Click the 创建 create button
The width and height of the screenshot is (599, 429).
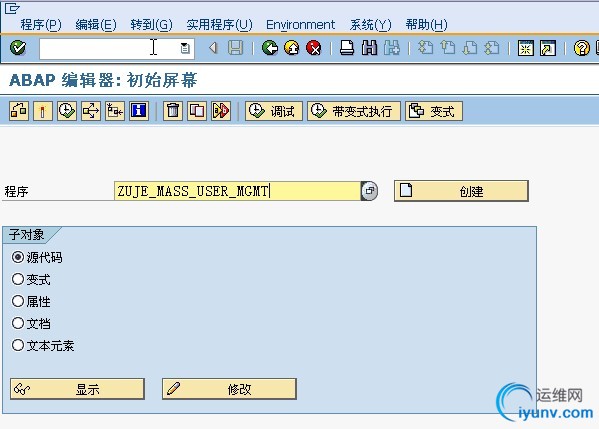[461, 191]
